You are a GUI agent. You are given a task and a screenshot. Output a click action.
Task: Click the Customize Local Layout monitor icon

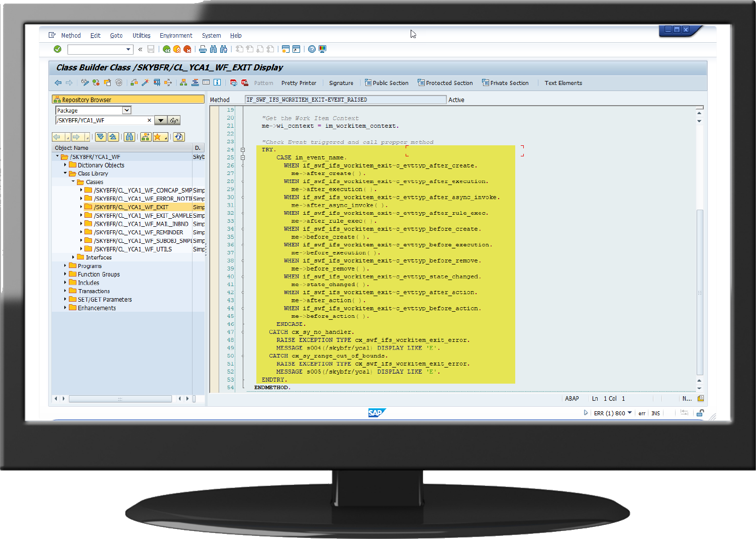[323, 49]
